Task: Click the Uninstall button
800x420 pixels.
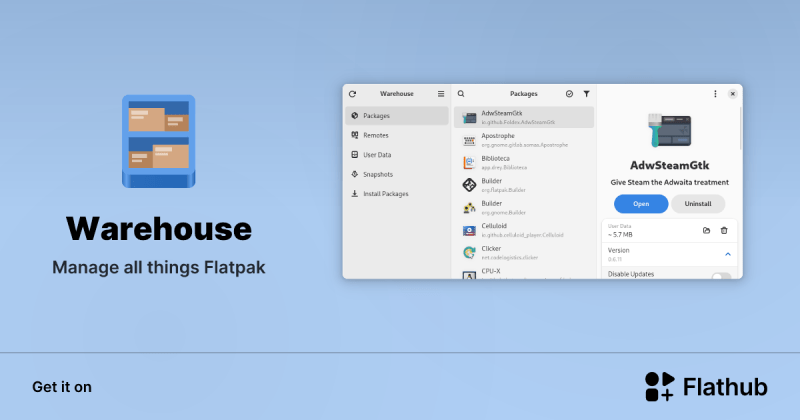Action: click(x=698, y=204)
